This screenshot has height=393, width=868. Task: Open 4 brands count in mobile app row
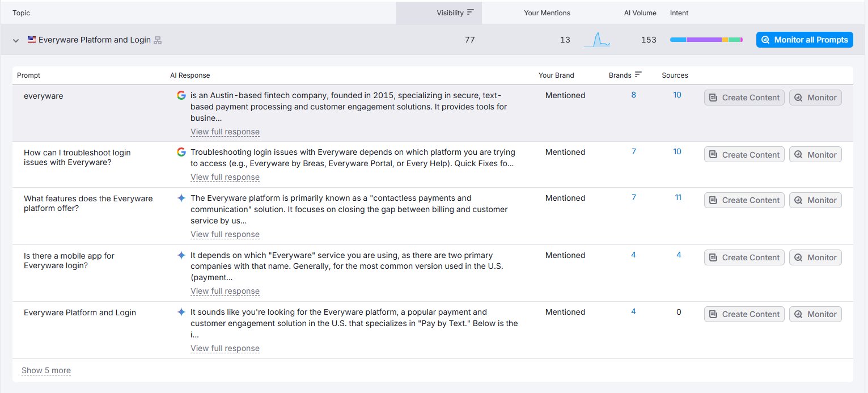pos(634,255)
